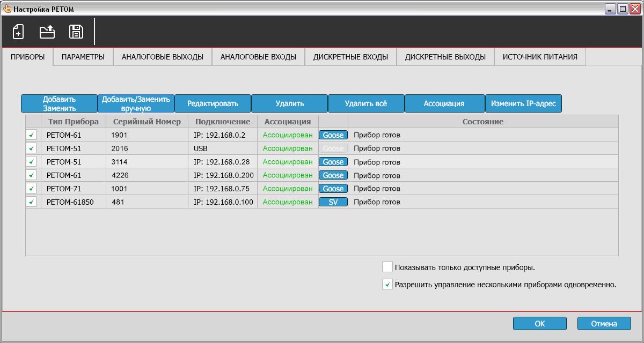
Task: Click the 'Изменить IP-адрес' button
Action: (523, 103)
